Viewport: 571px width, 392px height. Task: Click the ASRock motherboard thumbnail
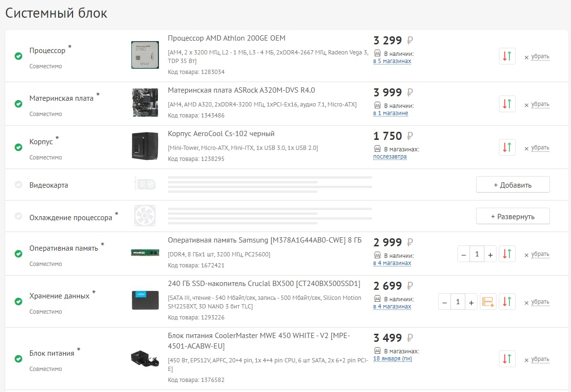coord(145,103)
